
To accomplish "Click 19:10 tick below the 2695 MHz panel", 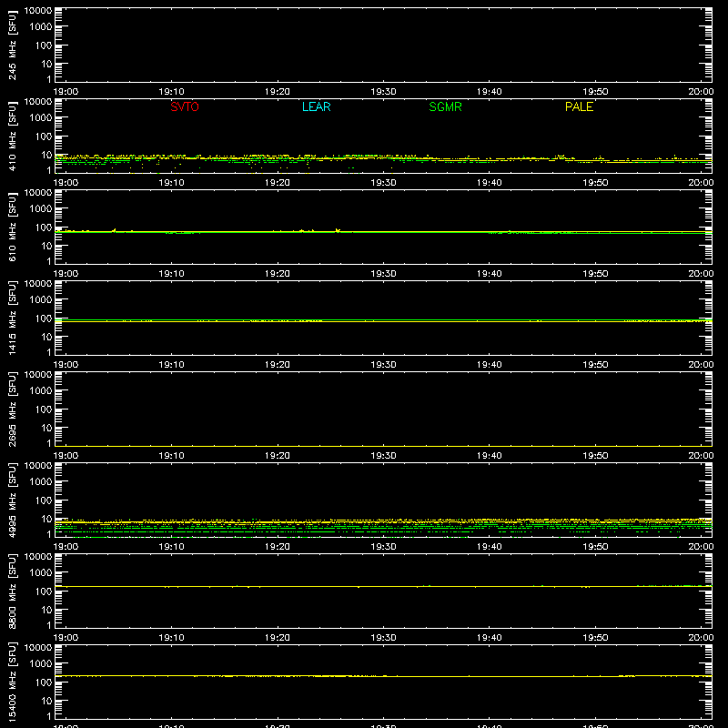I will click(171, 456).
